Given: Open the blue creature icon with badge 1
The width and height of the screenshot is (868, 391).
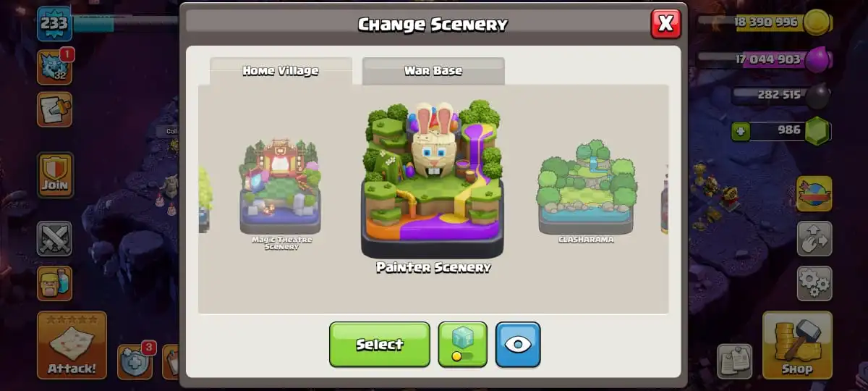Looking at the screenshot, I should click(x=54, y=67).
